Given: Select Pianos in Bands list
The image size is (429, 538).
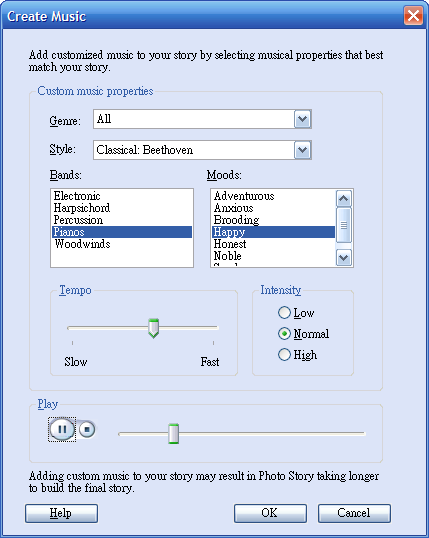Looking at the screenshot, I should point(122,232).
